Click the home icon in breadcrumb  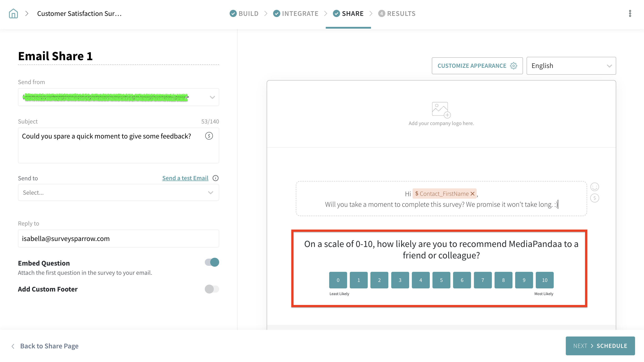pos(13,13)
